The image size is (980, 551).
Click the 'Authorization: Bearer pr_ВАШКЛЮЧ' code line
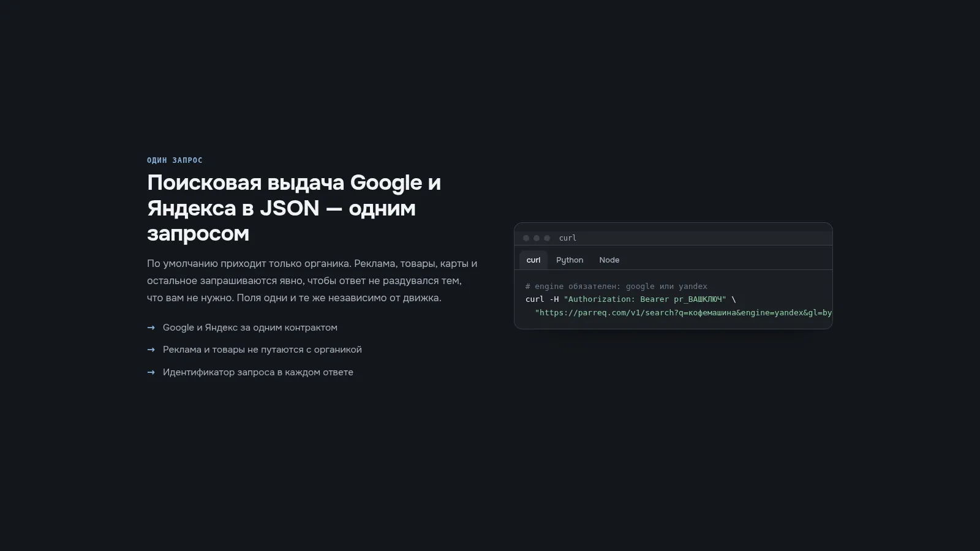[630, 299]
